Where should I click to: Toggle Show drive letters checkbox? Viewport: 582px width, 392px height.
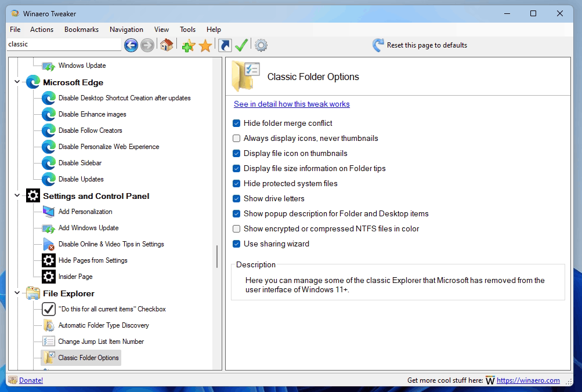pyautogui.click(x=236, y=198)
